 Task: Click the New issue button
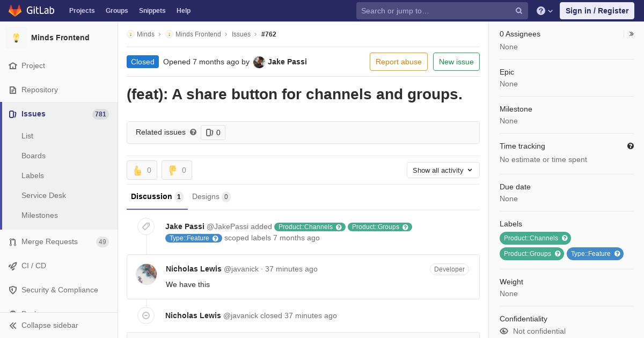tap(456, 62)
